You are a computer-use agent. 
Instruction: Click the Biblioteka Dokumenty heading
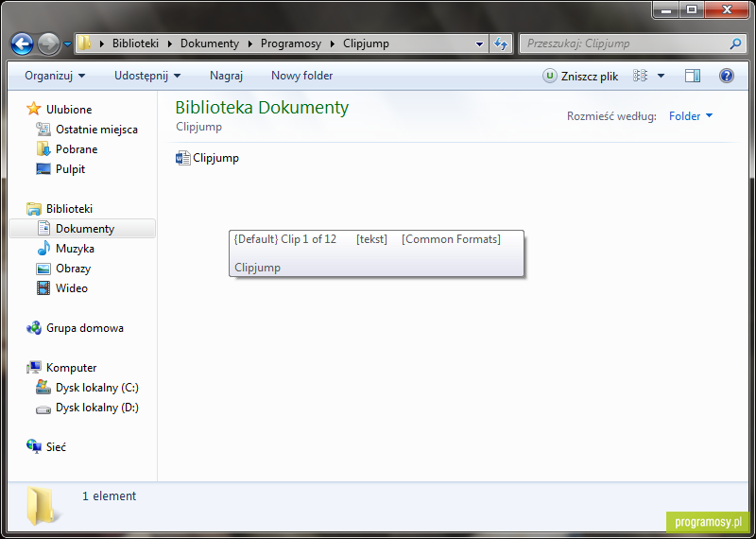pyautogui.click(x=262, y=107)
